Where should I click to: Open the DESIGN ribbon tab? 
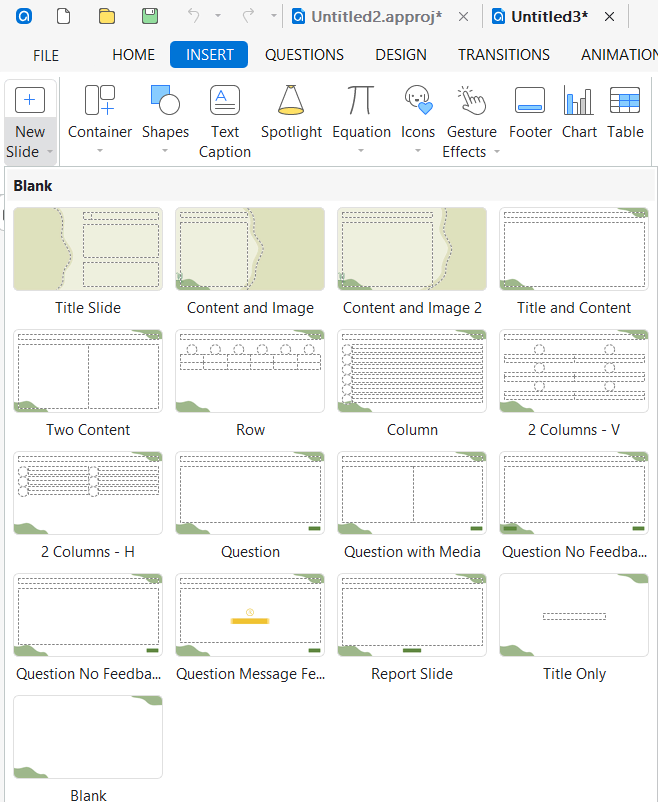tap(401, 55)
